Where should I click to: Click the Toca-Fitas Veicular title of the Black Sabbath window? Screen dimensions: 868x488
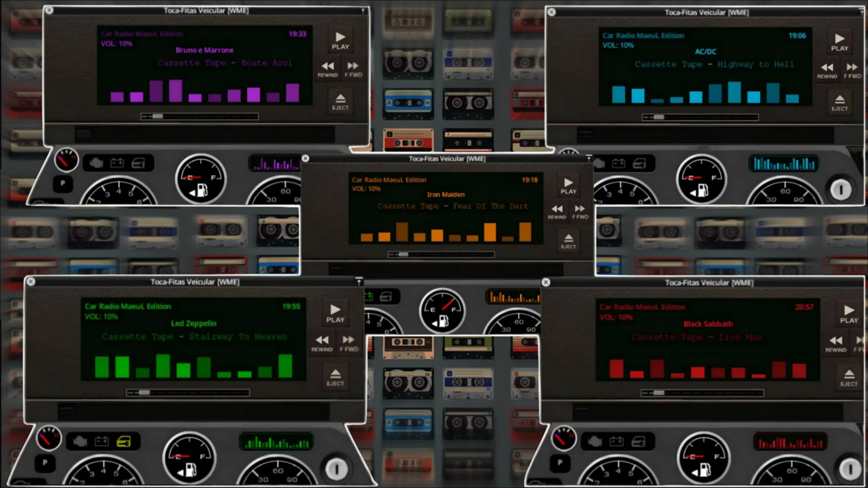(709, 283)
